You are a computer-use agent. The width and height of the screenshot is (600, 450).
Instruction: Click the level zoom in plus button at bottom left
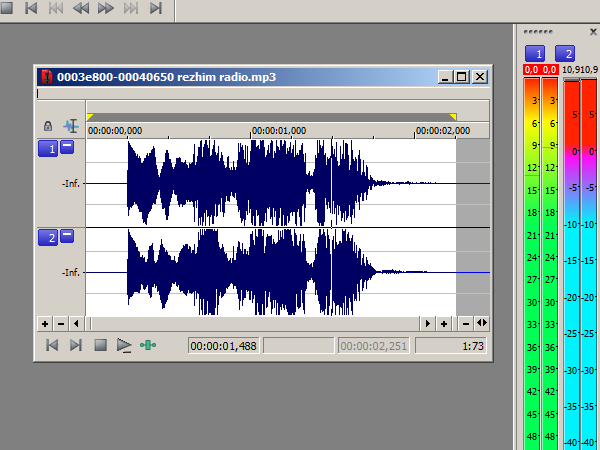(x=45, y=324)
